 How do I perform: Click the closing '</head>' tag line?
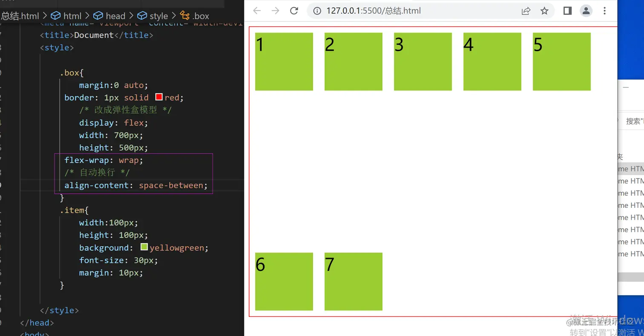[37, 323]
